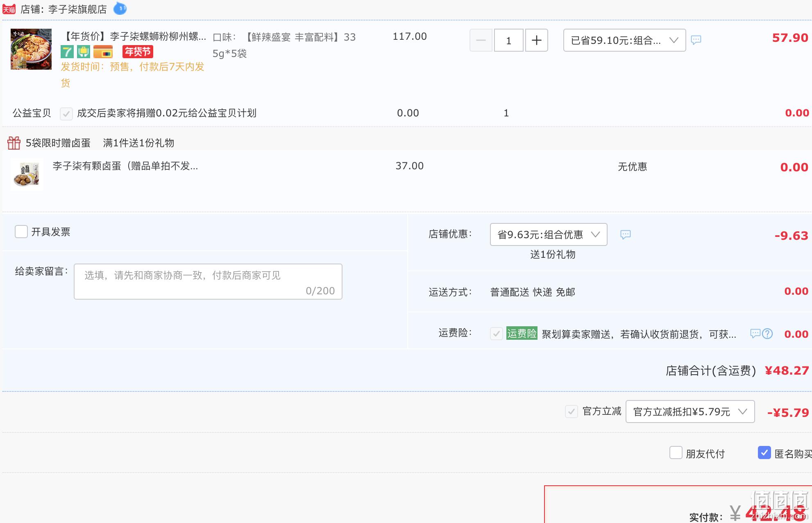Click the 57.90 subtotal amount
Screen dimensions: 812x523
pos(790,38)
